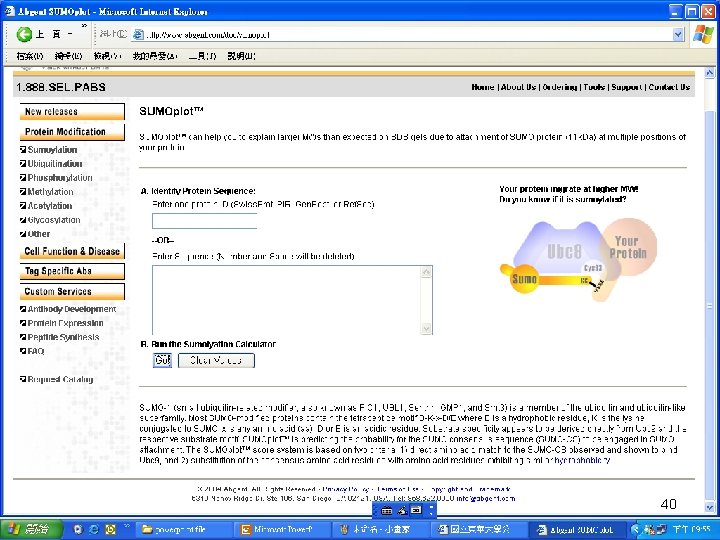
Task: Open the Privacy Policy footer link
Action: coord(346,489)
